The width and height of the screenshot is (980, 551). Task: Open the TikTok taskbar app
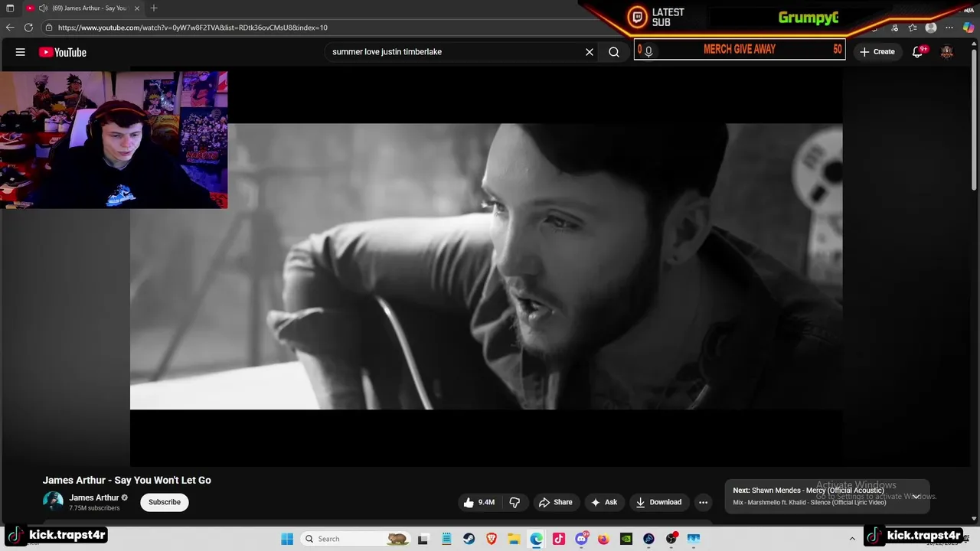pyautogui.click(x=559, y=539)
